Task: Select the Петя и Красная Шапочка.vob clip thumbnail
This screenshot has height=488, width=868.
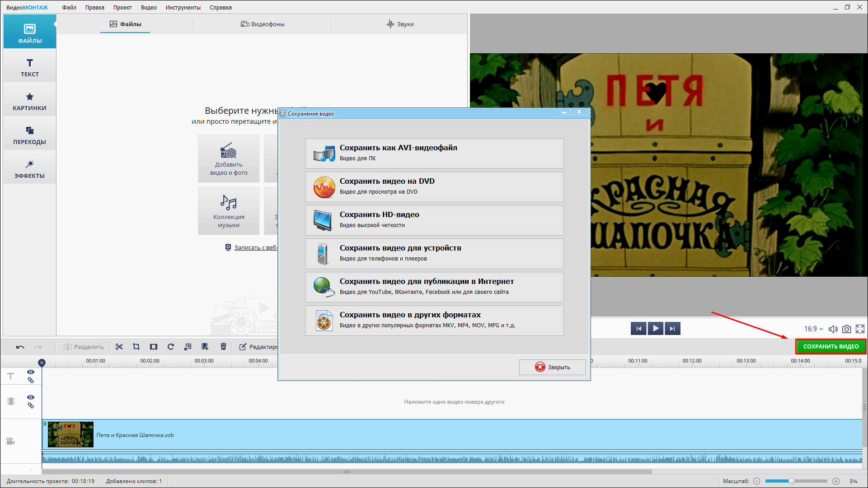Action: (70, 435)
